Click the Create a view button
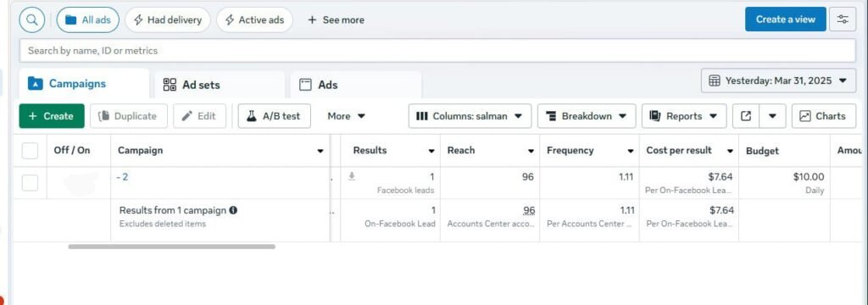The height and width of the screenshot is (305, 868). (x=786, y=19)
